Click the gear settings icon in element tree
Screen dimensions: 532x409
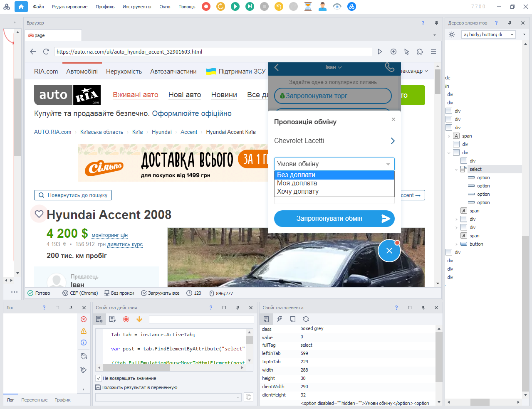(452, 34)
